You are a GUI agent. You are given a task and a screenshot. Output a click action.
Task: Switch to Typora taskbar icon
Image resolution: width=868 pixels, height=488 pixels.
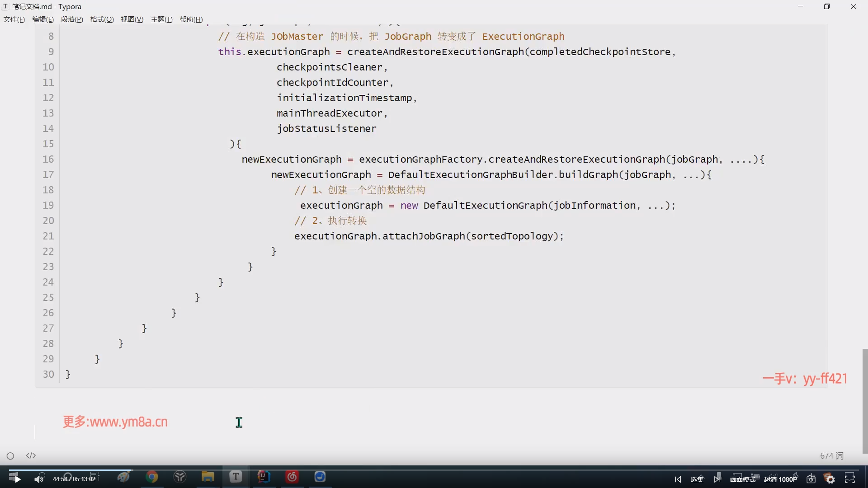click(x=236, y=477)
